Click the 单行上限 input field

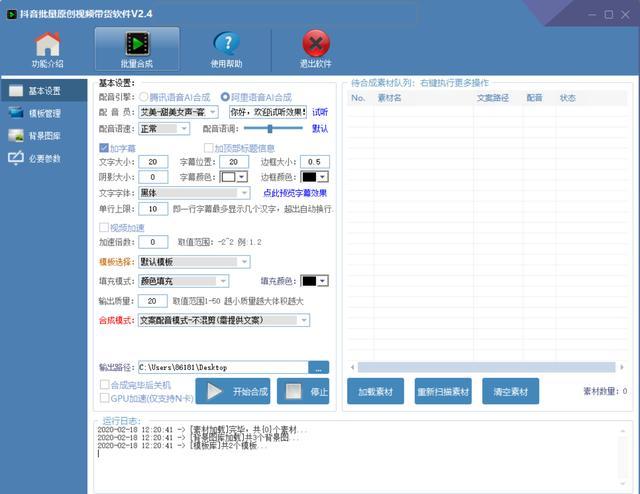(153, 209)
